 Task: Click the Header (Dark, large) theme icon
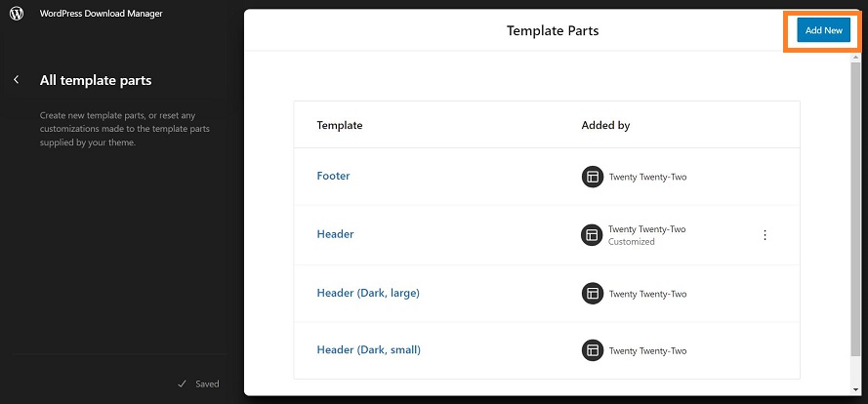pos(593,294)
